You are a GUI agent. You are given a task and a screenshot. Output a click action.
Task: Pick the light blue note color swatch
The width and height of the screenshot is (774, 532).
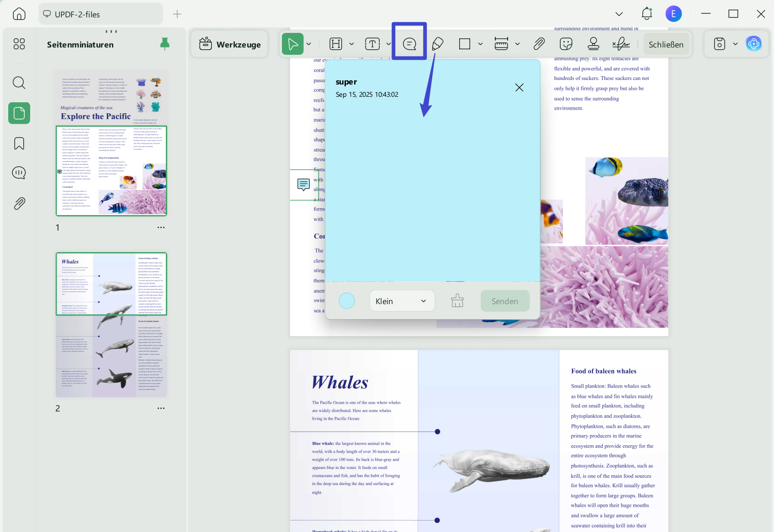[347, 301]
